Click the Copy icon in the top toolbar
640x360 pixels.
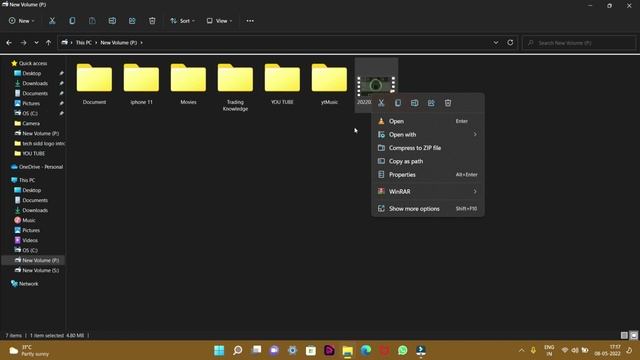pyautogui.click(x=72, y=21)
